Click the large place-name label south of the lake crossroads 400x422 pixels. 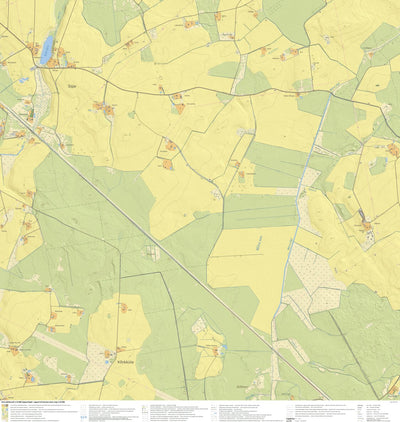72,86
